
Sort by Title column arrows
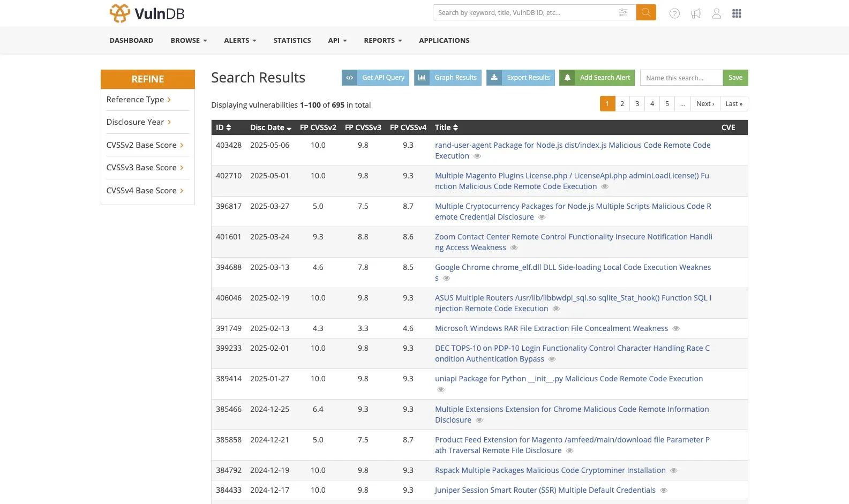pyautogui.click(x=455, y=127)
